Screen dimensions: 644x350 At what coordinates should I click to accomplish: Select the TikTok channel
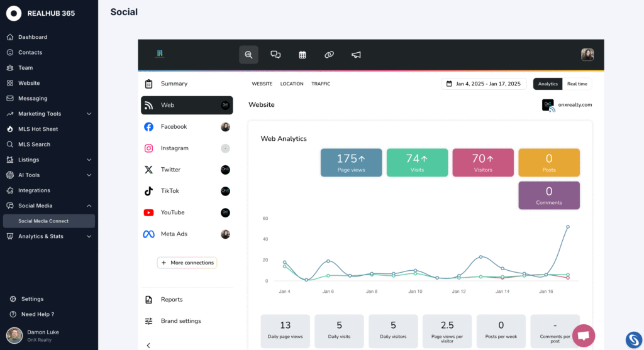pyautogui.click(x=187, y=191)
